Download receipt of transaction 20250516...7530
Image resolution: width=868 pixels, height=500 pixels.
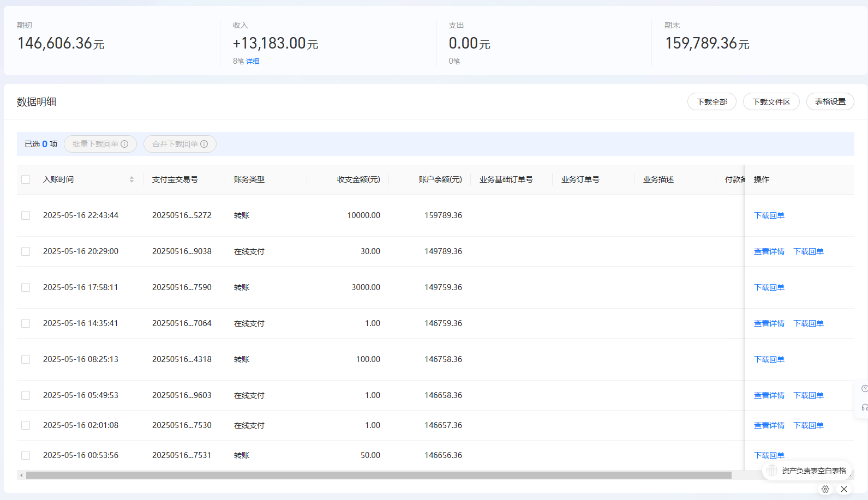(809, 425)
